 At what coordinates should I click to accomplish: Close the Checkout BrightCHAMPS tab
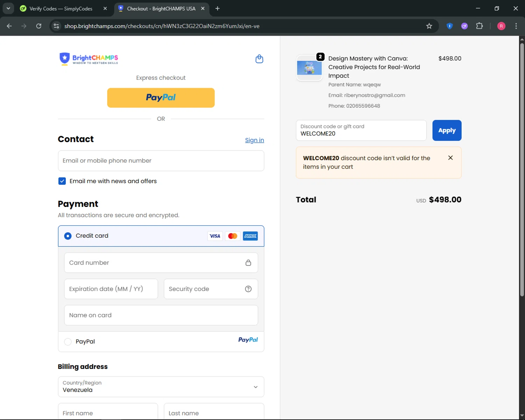(x=203, y=8)
